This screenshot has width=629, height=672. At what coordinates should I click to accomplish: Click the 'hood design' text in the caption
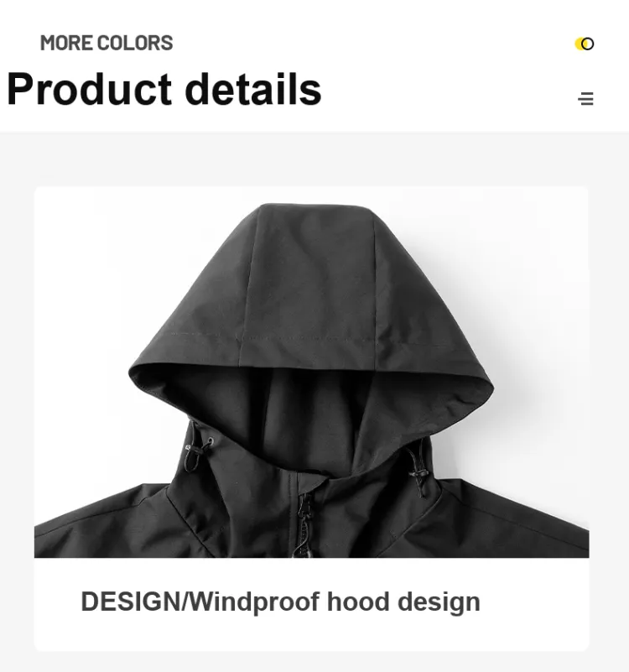(x=403, y=602)
